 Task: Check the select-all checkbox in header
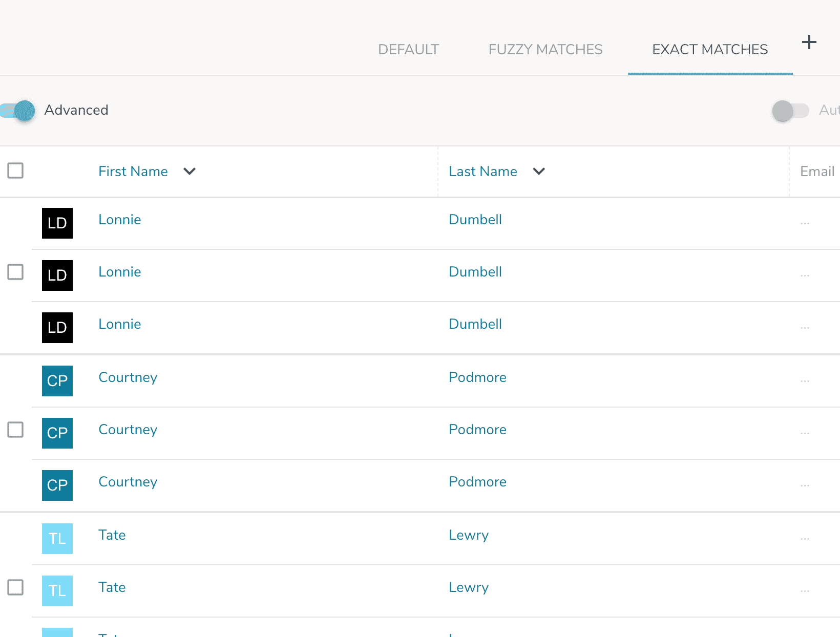point(15,171)
